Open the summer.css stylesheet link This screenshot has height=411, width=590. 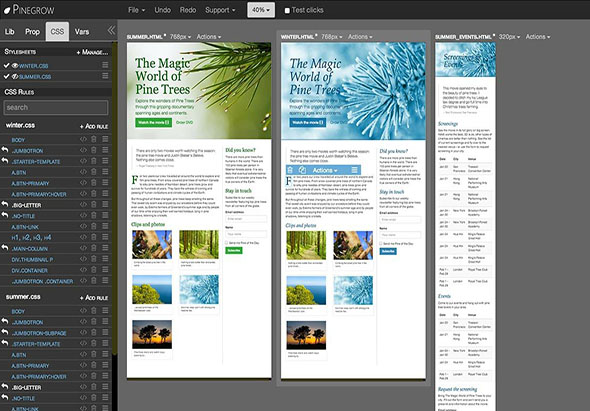click(x=35, y=77)
